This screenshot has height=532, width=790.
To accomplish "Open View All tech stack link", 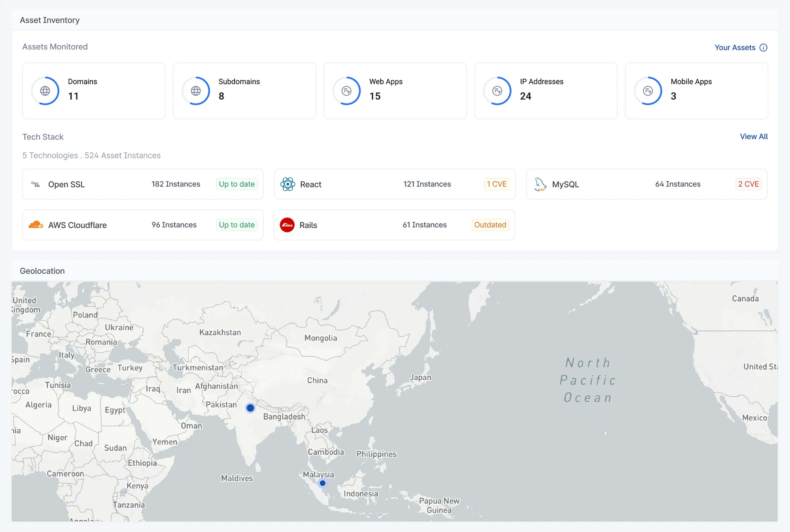I will tap(754, 136).
